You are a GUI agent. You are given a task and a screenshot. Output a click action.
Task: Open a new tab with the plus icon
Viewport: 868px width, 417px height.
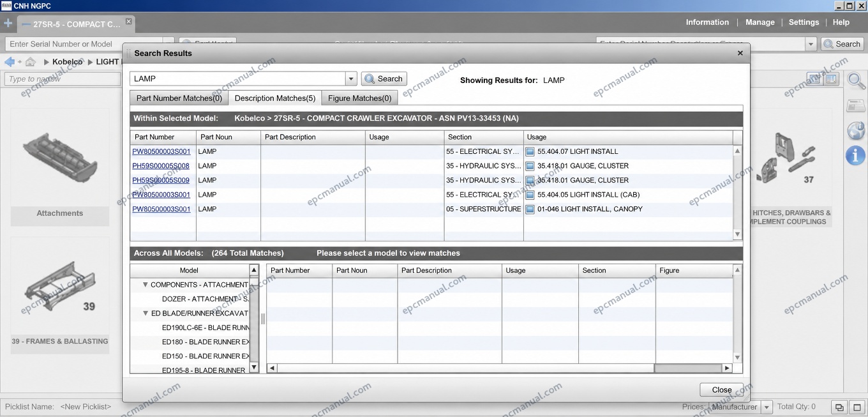8,24
